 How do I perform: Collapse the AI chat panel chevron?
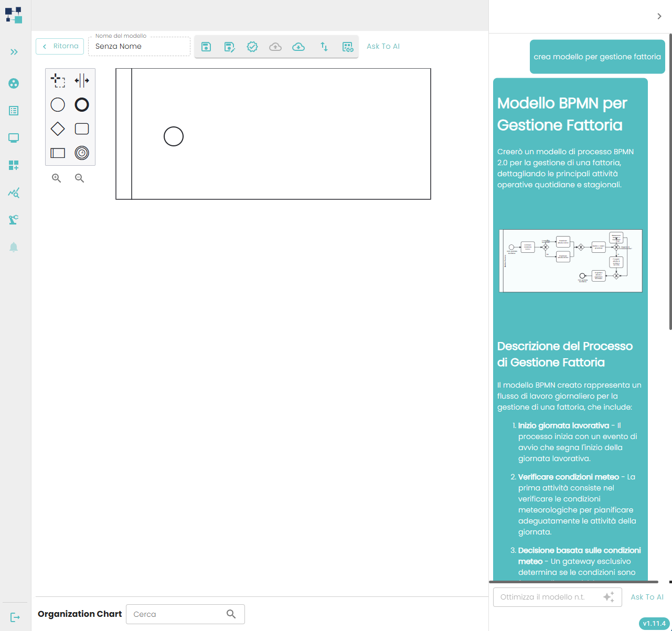pos(659,16)
